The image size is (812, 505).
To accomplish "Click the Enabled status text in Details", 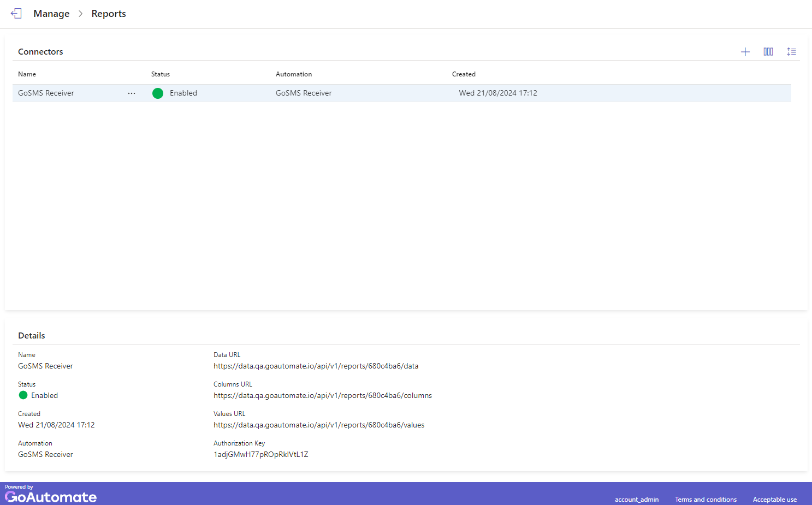I will 44,396.
